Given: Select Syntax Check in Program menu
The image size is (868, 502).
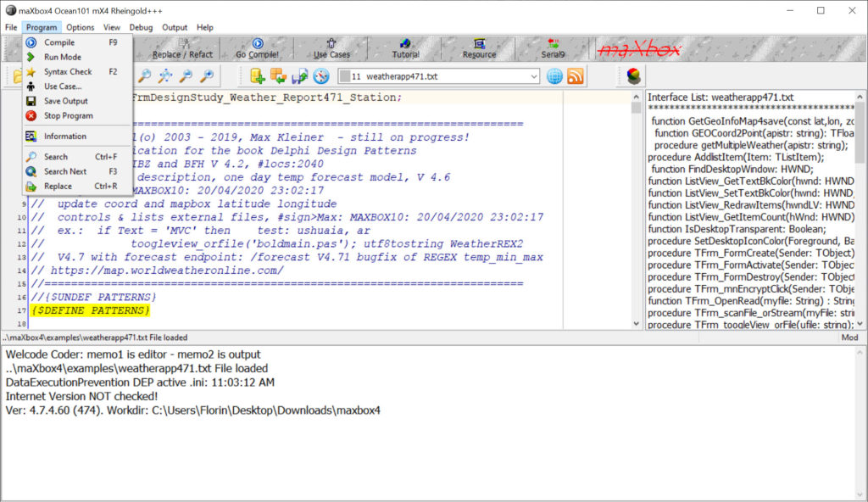Looking at the screenshot, I should point(77,71).
